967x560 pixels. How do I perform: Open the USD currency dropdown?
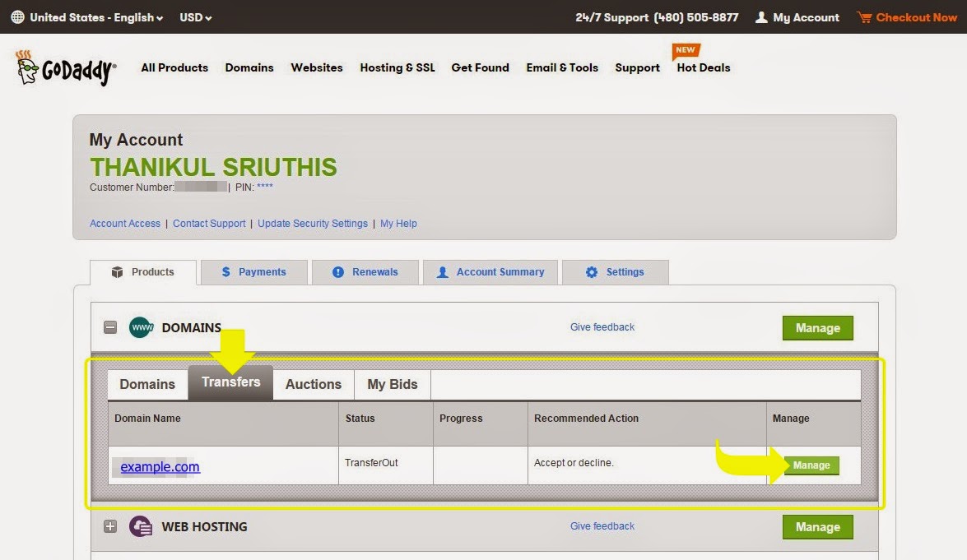[x=196, y=17]
